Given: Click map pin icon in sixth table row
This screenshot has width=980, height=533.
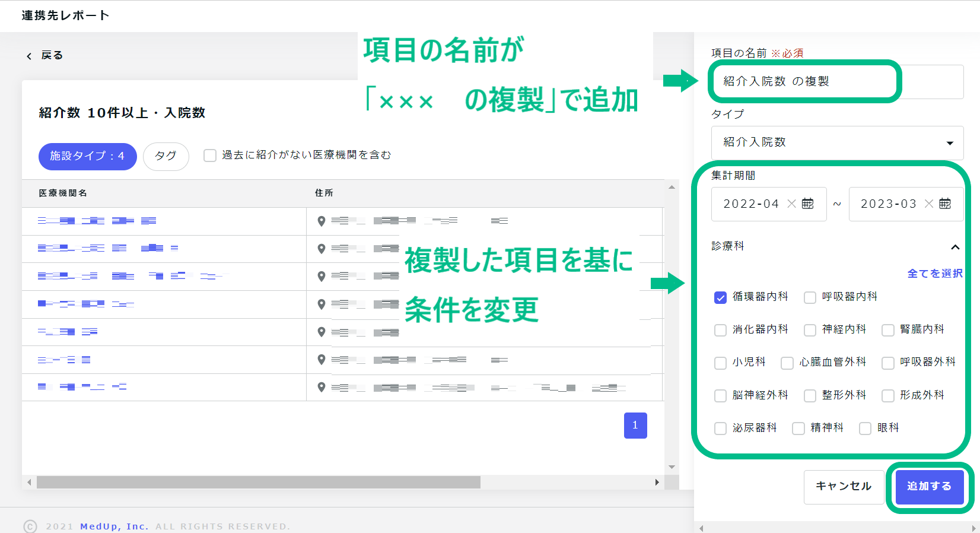Looking at the screenshot, I should tap(322, 359).
